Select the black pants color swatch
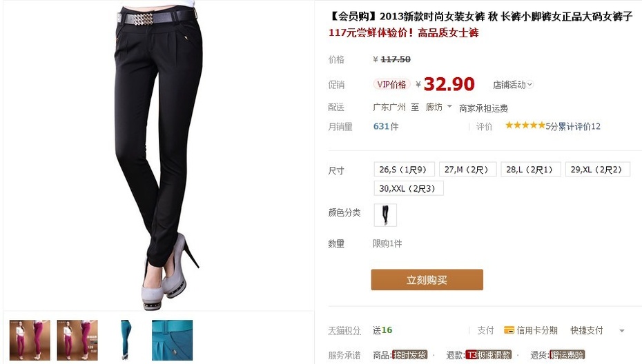The width and height of the screenshot is (642, 364). (385, 214)
